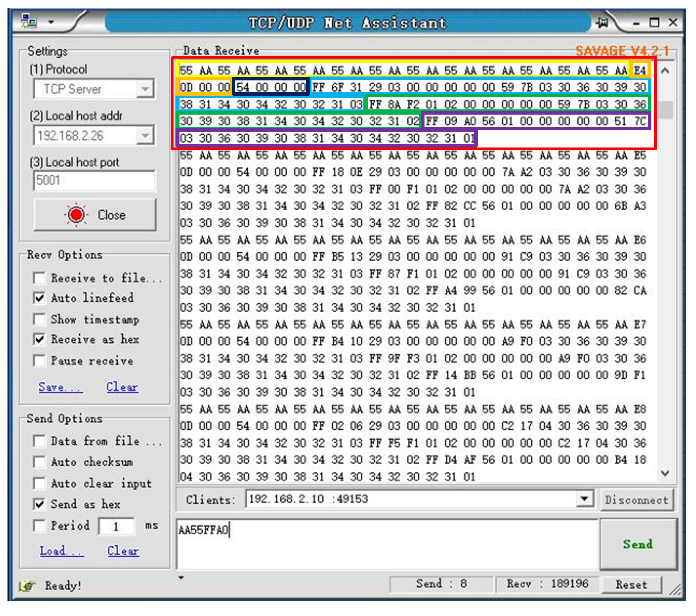Expand the Local host addr dropdown

click(146, 135)
